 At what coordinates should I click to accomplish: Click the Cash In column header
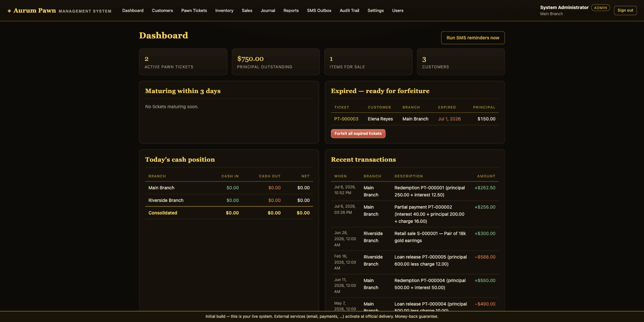tap(230, 176)
